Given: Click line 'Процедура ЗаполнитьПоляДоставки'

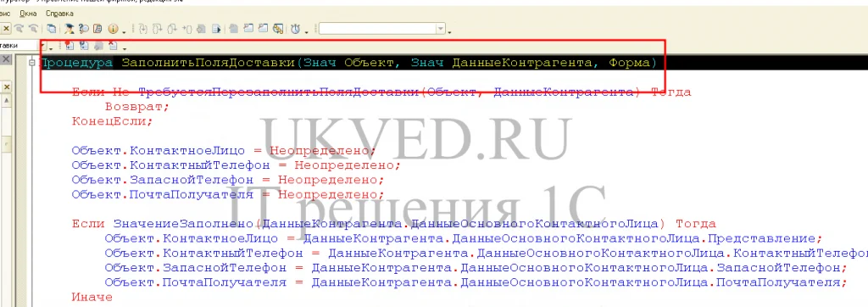Looking at the screenshot, I should [348, 63].
